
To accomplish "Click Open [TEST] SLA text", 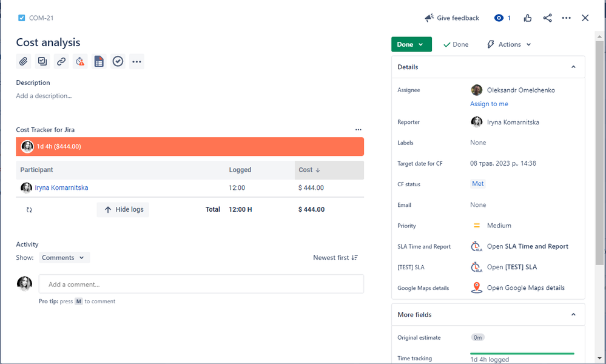I will click(512, 267).
